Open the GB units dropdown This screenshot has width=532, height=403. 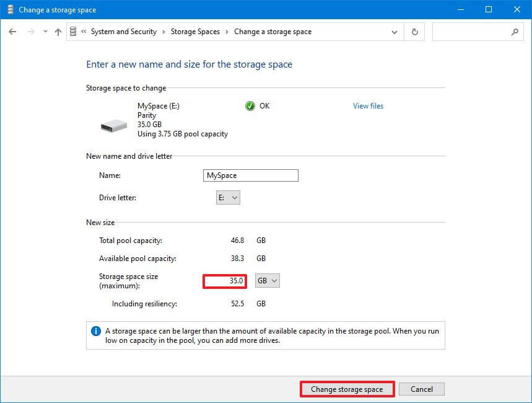[267, 280]
